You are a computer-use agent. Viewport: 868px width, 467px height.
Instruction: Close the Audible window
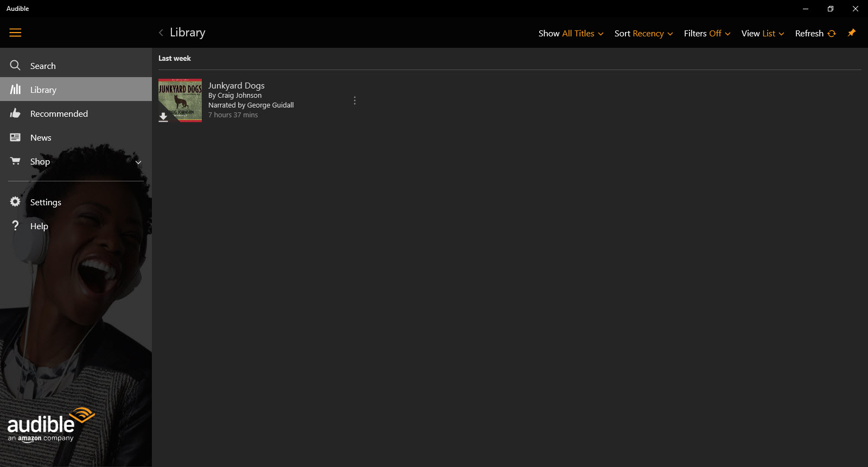[856, 9]
